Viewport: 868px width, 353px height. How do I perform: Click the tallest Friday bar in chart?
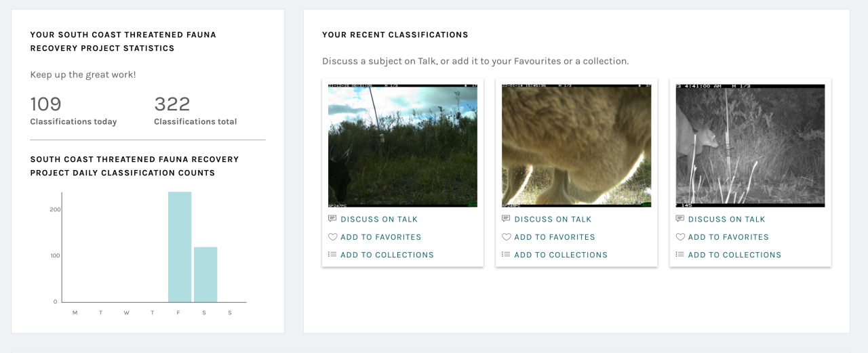coord(180,247)
